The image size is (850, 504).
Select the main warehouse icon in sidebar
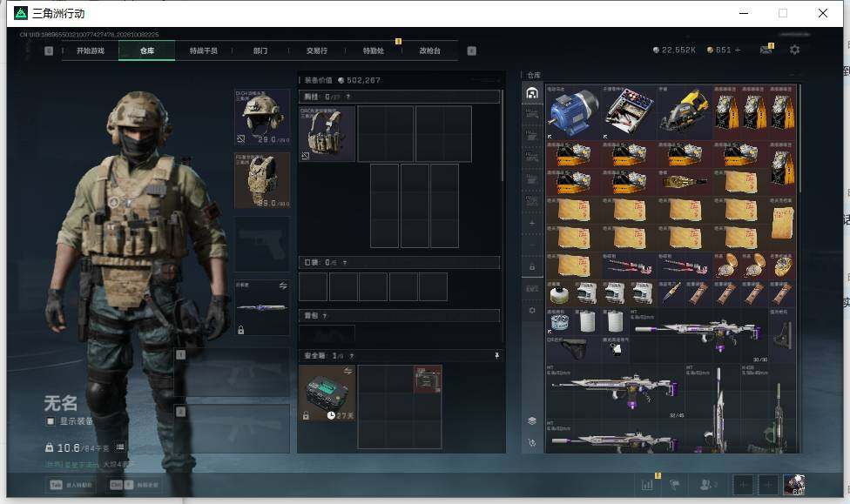point(532,93)
